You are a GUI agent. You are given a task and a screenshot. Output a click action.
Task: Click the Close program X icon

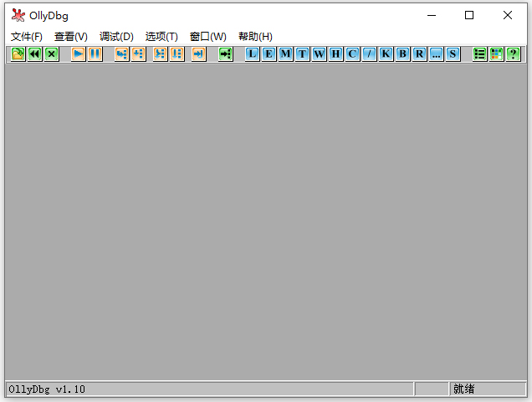click(52, 54)
